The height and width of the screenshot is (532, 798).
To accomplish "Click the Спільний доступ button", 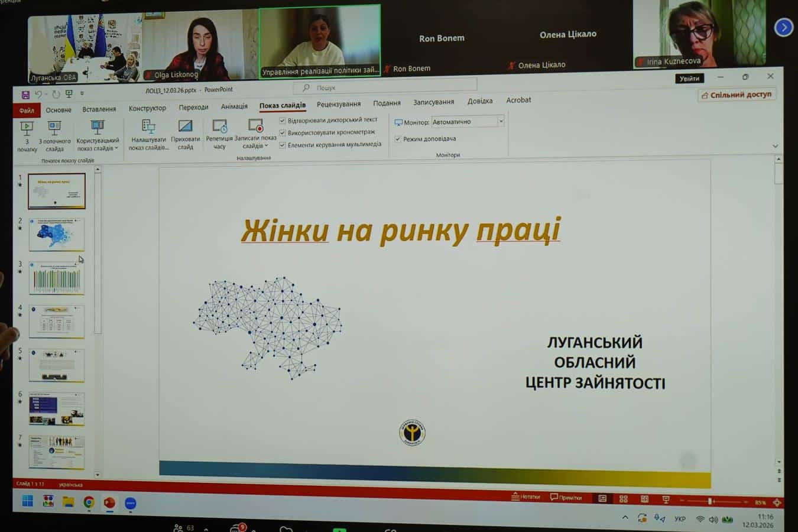I will [x=736, y=95].
